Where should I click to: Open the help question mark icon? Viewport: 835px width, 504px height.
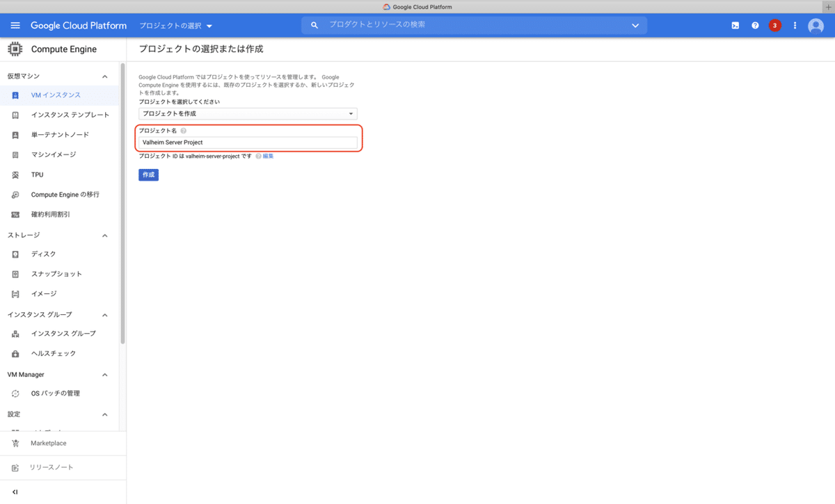pyautogui.click(x=755, y=25)
